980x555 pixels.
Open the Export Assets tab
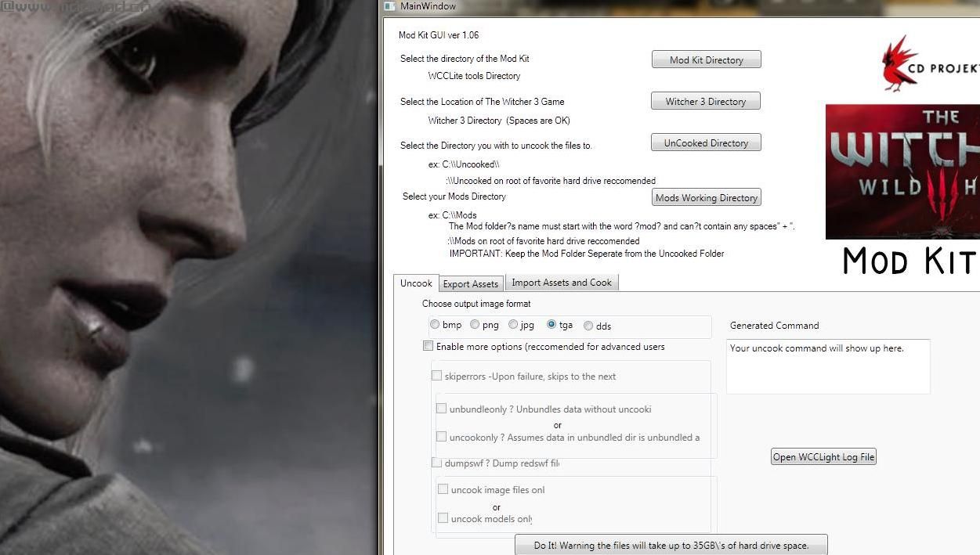pos(470,283)
